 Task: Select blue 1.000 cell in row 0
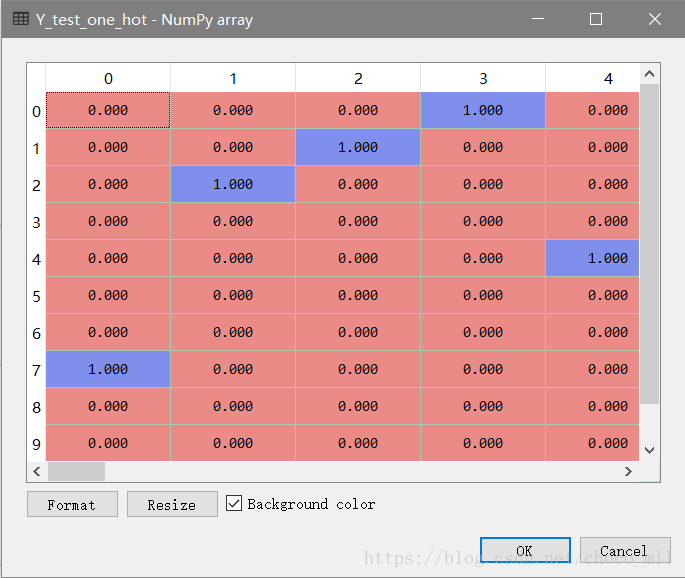483,110
